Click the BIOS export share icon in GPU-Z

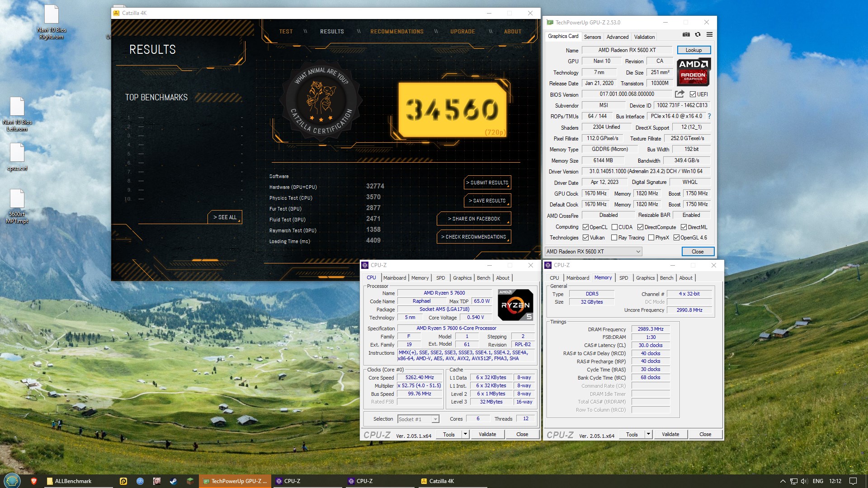[x=679, y=94]
